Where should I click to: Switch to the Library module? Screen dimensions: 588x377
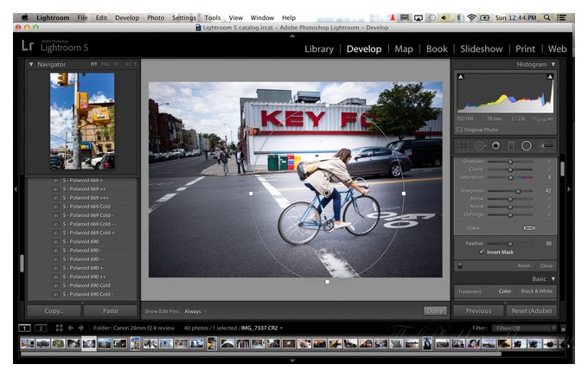[x=319, y=48]
